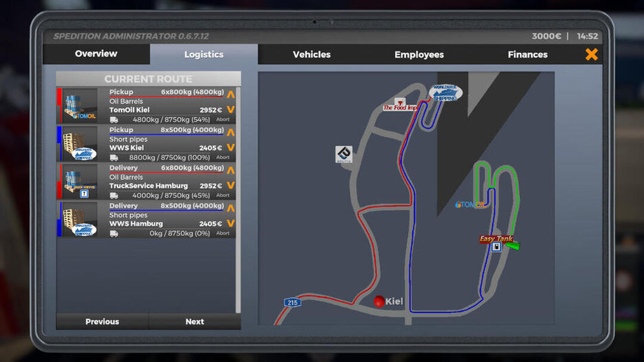This screenshot has width=644, height=362.
Task: Abort the WWS Kiel short pipes pickup
Action: click(222, 157)
